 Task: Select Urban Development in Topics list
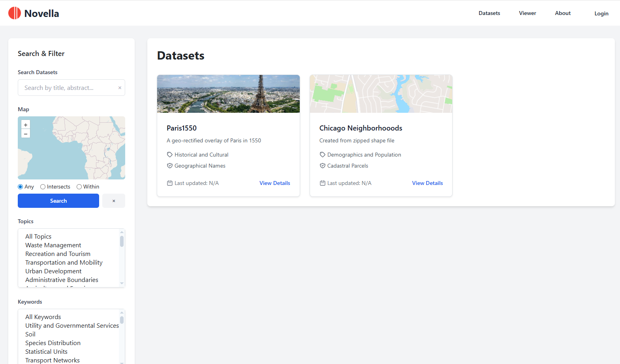point(53,271)
